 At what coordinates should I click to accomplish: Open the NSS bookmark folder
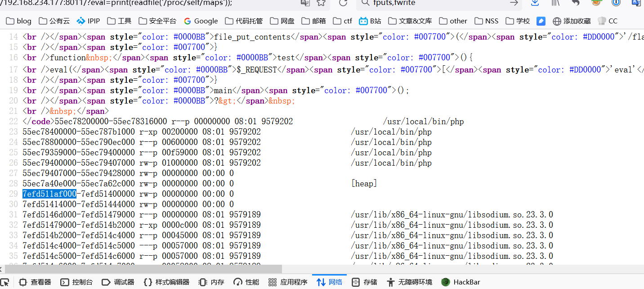487,21
